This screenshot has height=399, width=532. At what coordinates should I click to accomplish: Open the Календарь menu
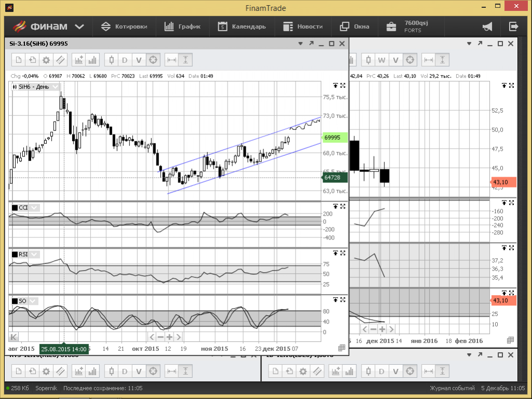[242, 26]
